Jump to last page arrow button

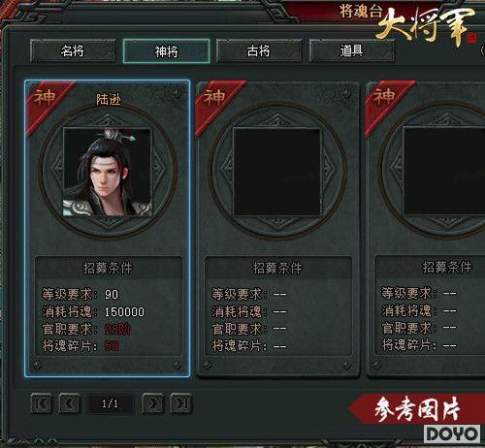coord(181,403)
